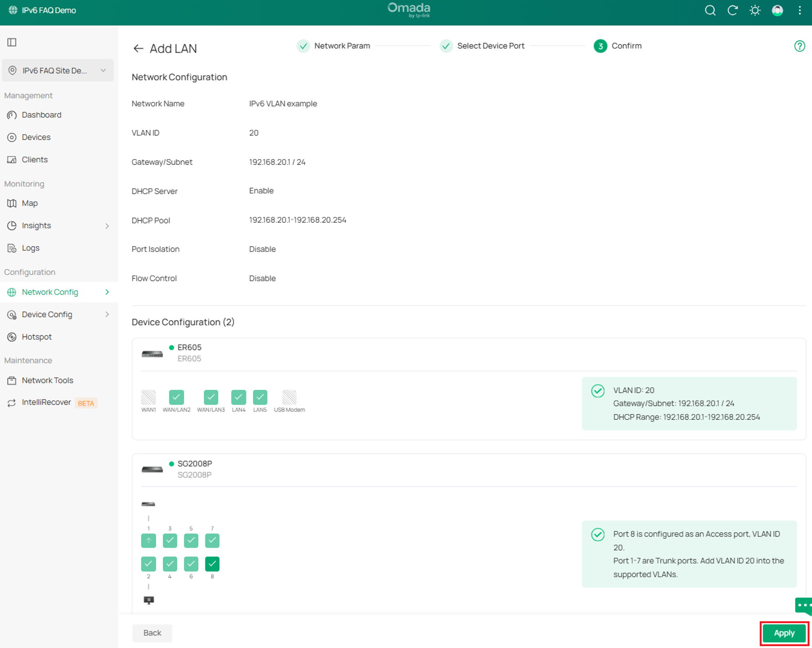Open Network Tools under Maintenance
The width and height of the screenshot is (812, 648).
(x=47, y=380)
